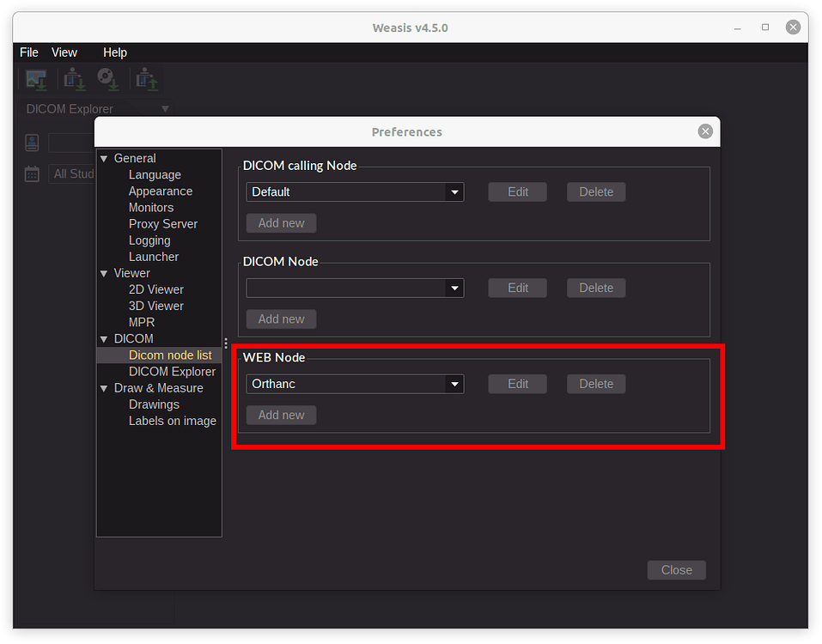Screen dimensions: 822x644
Task: Click Delete for DICOM calling Node
Action: (x=596, y=191)
